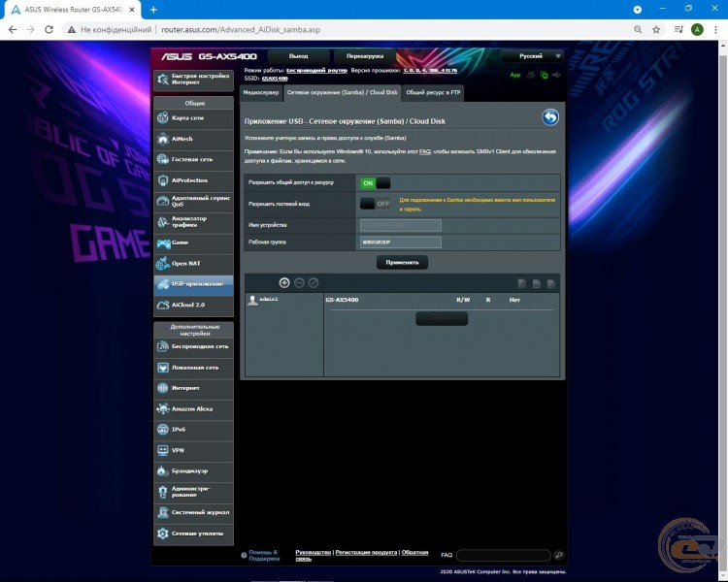Open Guest Network (Гостевая сеть)
Screen dimensions: 728x582
tap(193, 159)
